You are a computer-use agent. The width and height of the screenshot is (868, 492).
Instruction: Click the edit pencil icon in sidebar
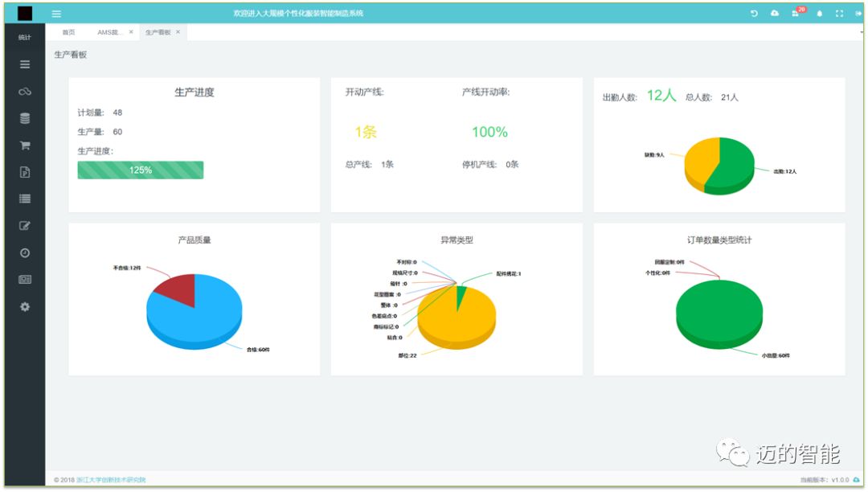point(25,226)
